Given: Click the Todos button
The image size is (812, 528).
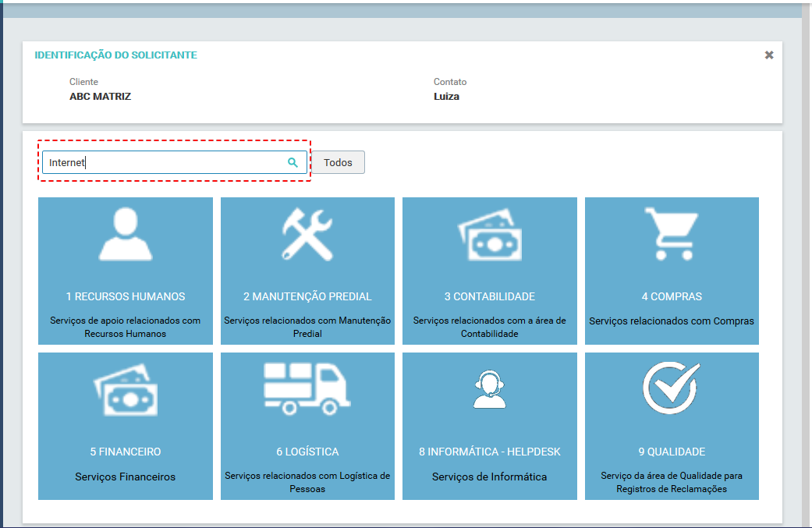Looking at the screenshot, I should coord(339,162).
